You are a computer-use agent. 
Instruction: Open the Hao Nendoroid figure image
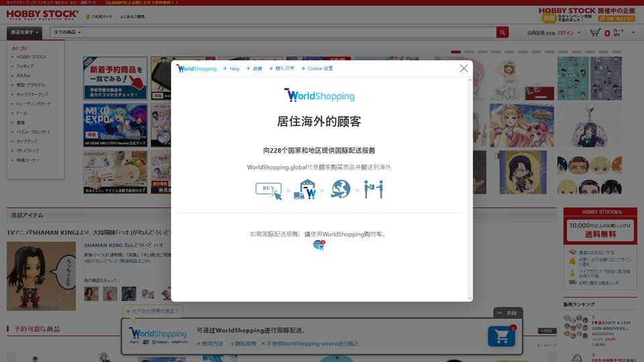41,276
